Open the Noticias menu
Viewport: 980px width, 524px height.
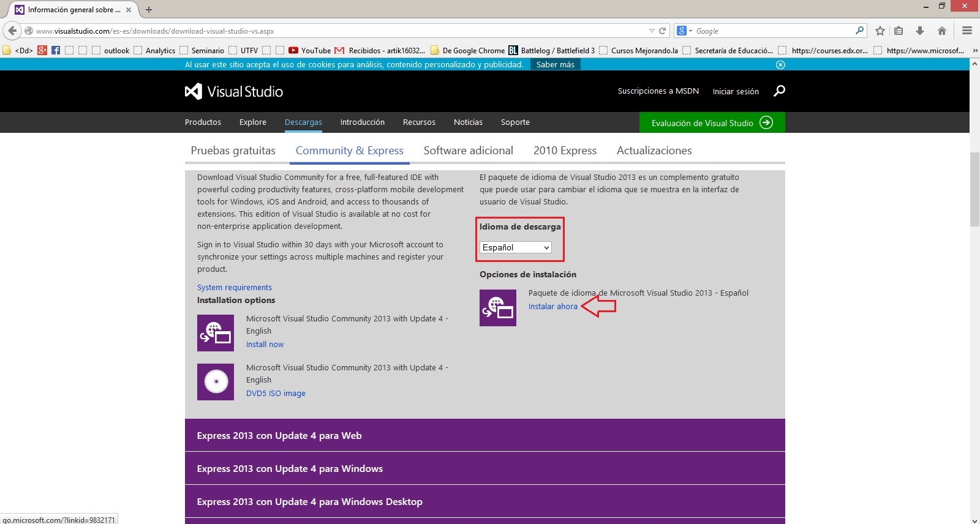(468, 122)
